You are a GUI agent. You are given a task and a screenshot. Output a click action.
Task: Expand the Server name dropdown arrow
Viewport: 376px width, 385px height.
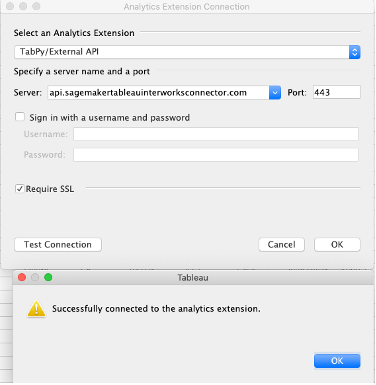(275, 93)
